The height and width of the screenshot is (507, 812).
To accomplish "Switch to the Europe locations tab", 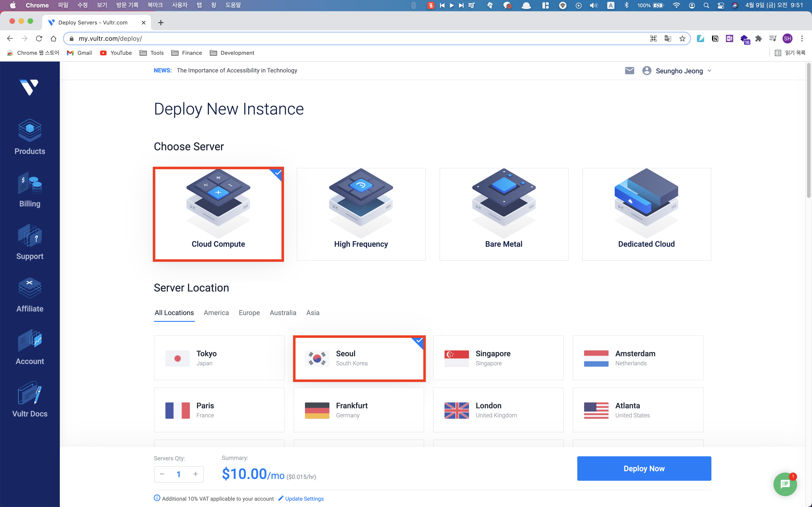I will click(249, 313).
